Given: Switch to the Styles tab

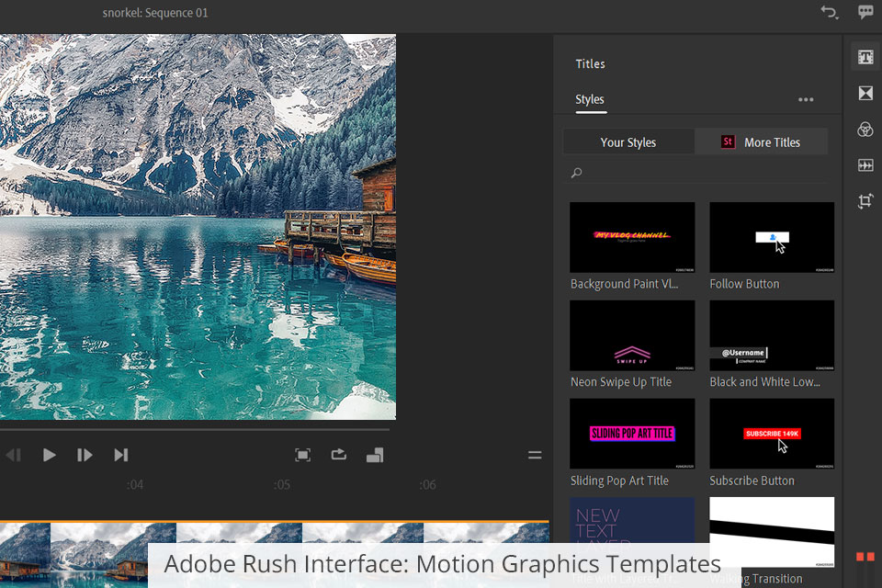Looking at the screenshot, I should click(590, 99).
